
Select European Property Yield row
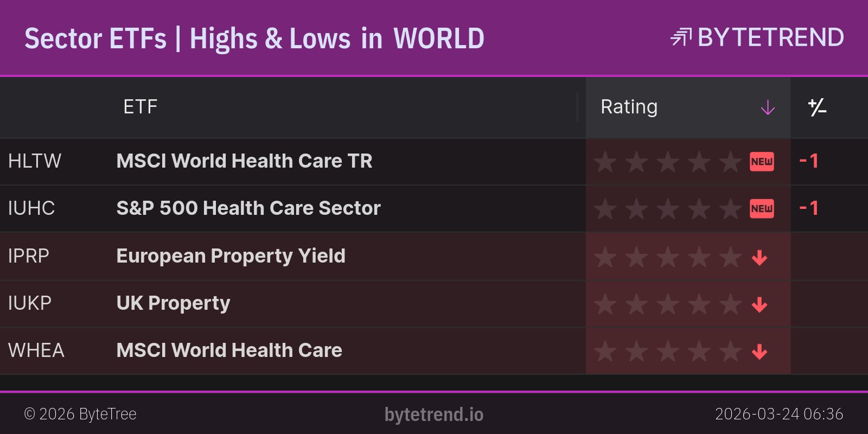tap(231, 256)
